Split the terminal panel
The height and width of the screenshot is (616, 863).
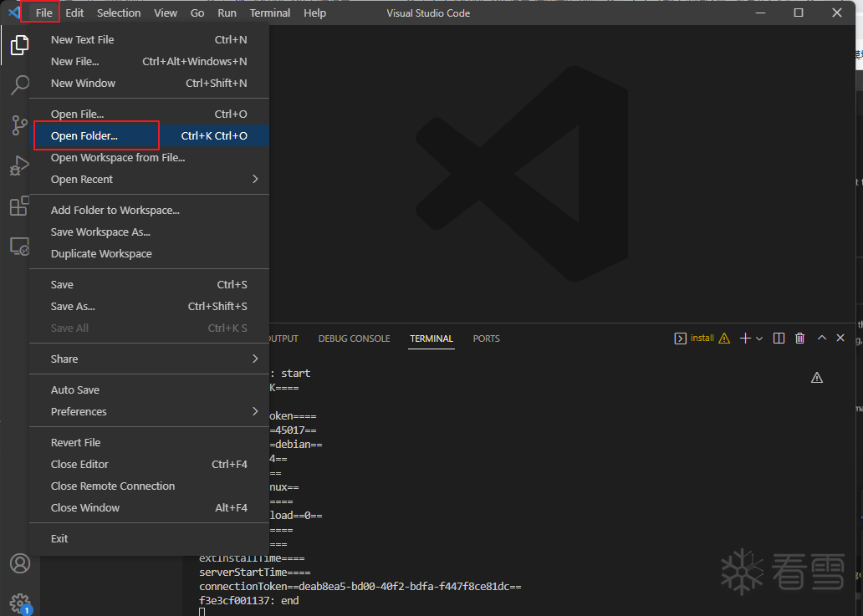pos(779,339)
